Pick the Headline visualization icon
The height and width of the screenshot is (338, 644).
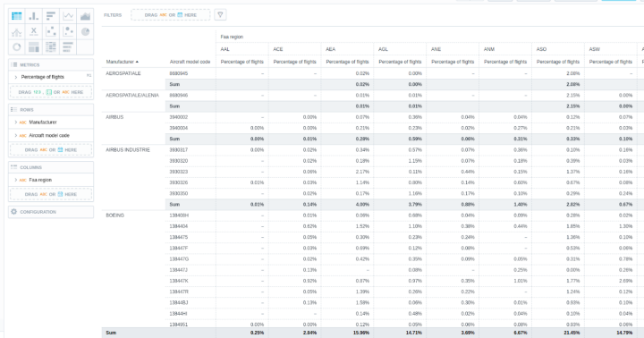(x=34, y=31)
